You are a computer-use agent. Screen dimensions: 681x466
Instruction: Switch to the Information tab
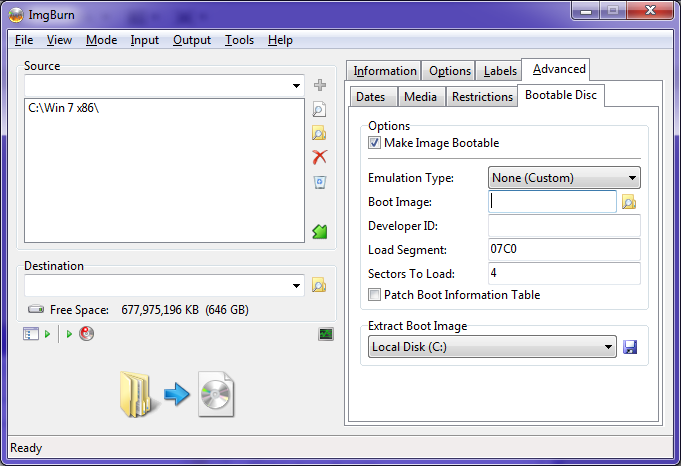[384, 71]
